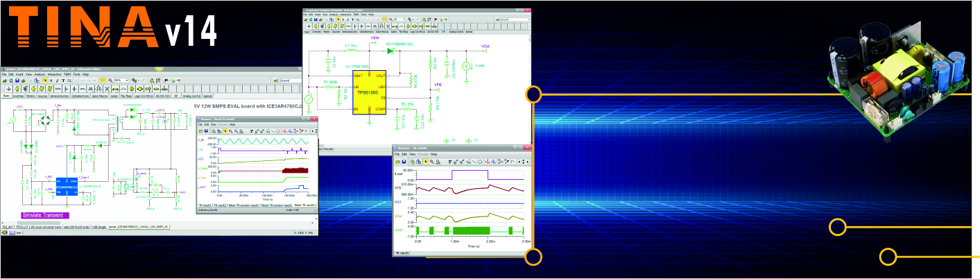
Task: Click the SD1 MBRM120L diode in the TPS61000 schematic
Action: 390,51
